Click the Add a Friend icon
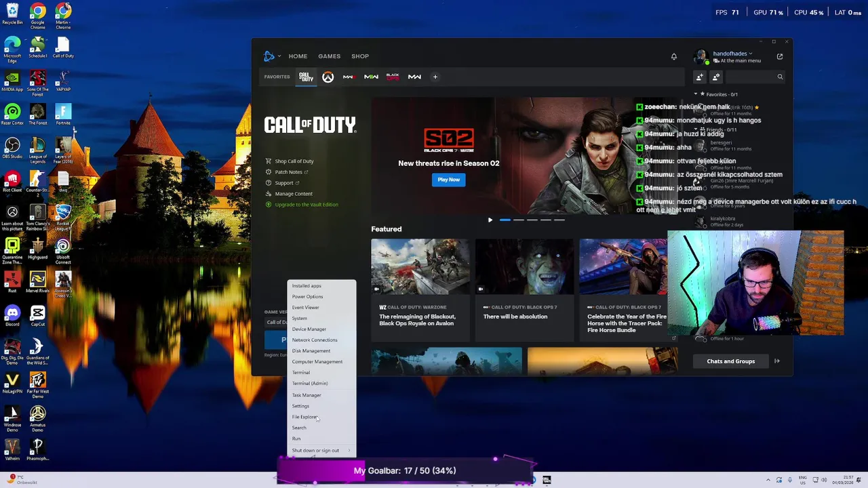The width and height of the screenshot is (868, 488). (x=699, y=77)
